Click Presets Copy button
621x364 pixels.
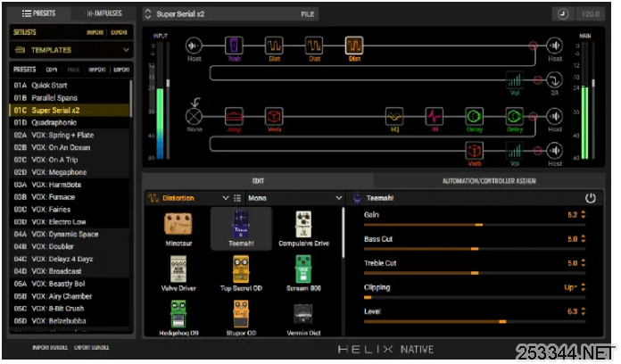coord(52,70)
